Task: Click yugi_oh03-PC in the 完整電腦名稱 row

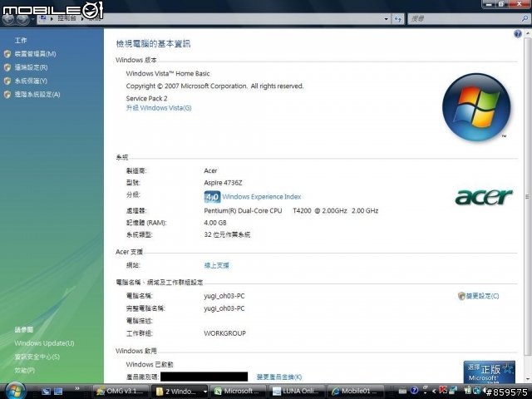Action: (224, 308)
